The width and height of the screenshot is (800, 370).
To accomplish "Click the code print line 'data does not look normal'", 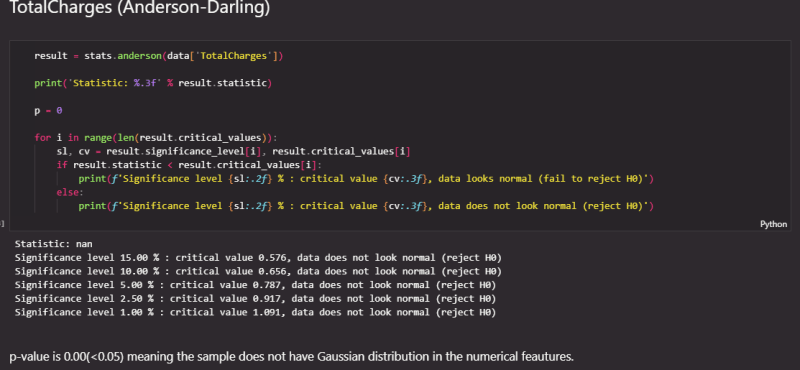I will (x=366, y=206).
